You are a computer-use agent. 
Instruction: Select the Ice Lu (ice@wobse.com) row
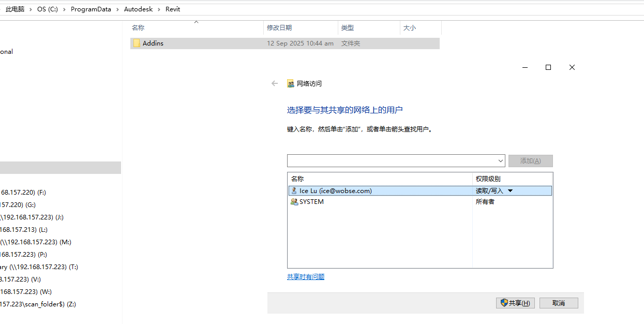point(420,191)
